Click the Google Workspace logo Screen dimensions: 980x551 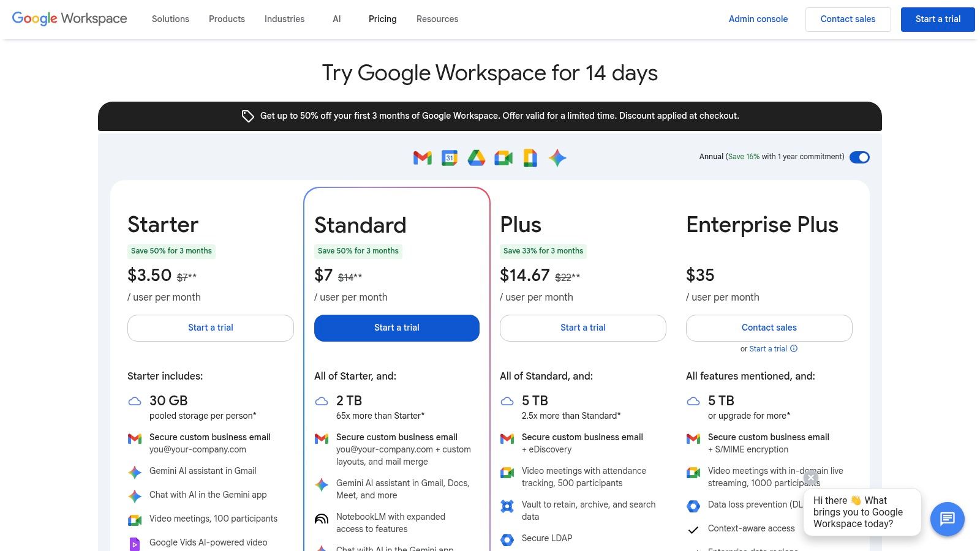point(69,18)
